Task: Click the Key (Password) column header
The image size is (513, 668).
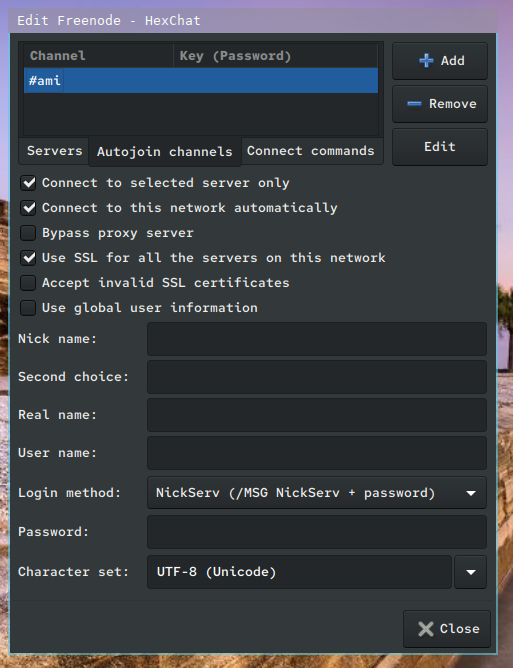Action: 276,56
